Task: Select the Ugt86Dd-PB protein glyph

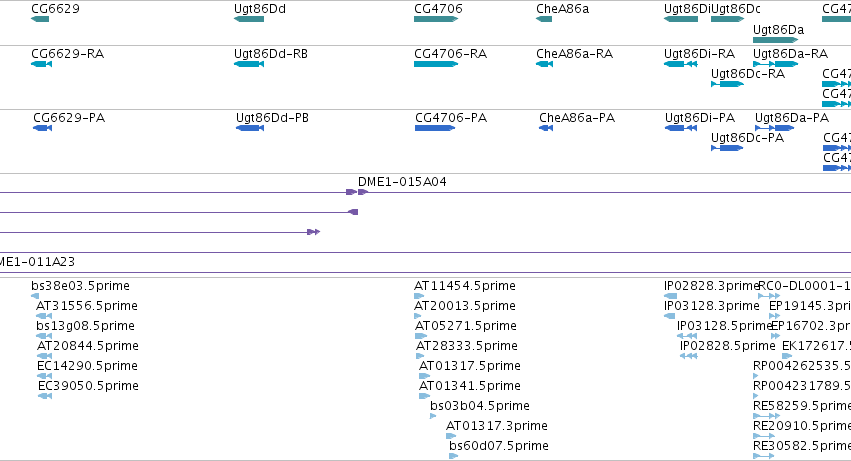Action: click(x=250, y=128)
